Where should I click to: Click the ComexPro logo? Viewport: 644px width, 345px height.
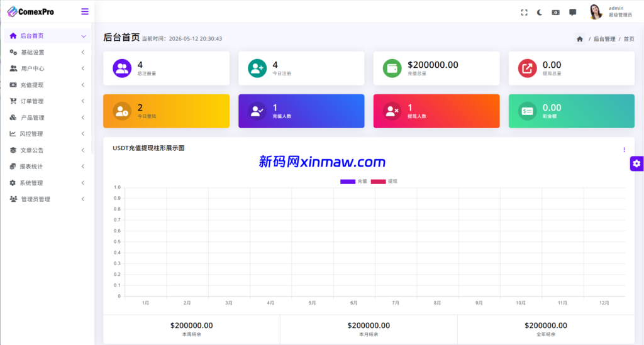click(31, 12)
